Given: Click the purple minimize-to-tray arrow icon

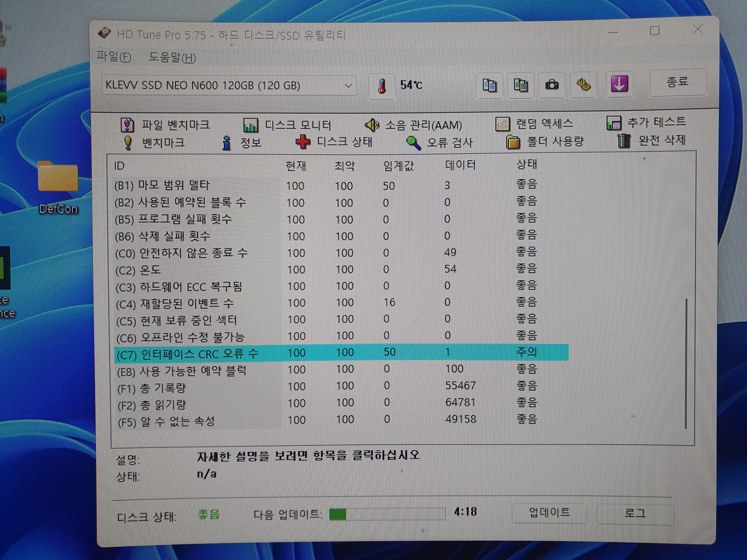Looking at the screenshot, I should [x=619, y=84].
